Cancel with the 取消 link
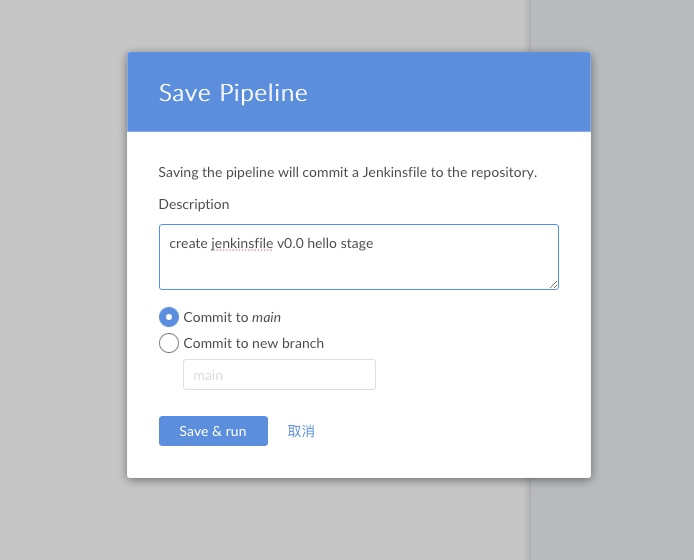Screen dimensions: 694x560 pyautogui.click(x=301, y=431)
